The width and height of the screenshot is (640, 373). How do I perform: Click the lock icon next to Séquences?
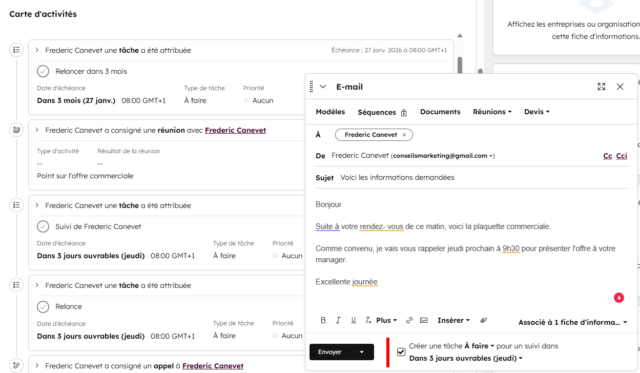click(x=404, y=113)
